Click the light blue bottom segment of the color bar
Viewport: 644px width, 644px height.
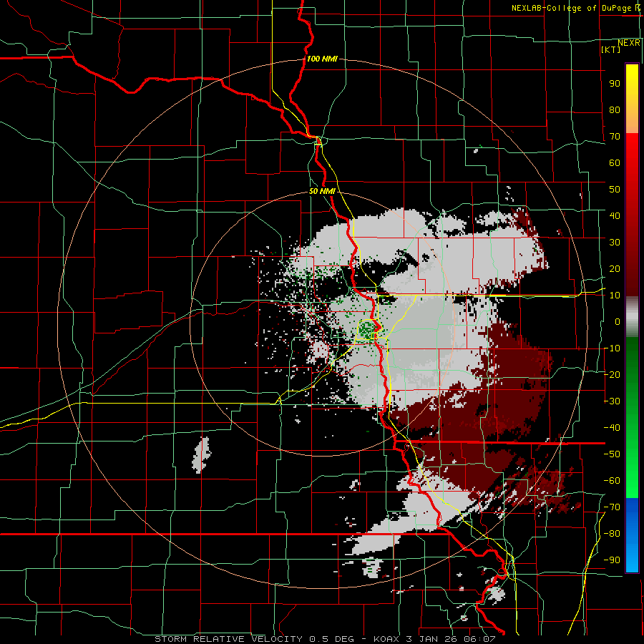coord(632,559)
